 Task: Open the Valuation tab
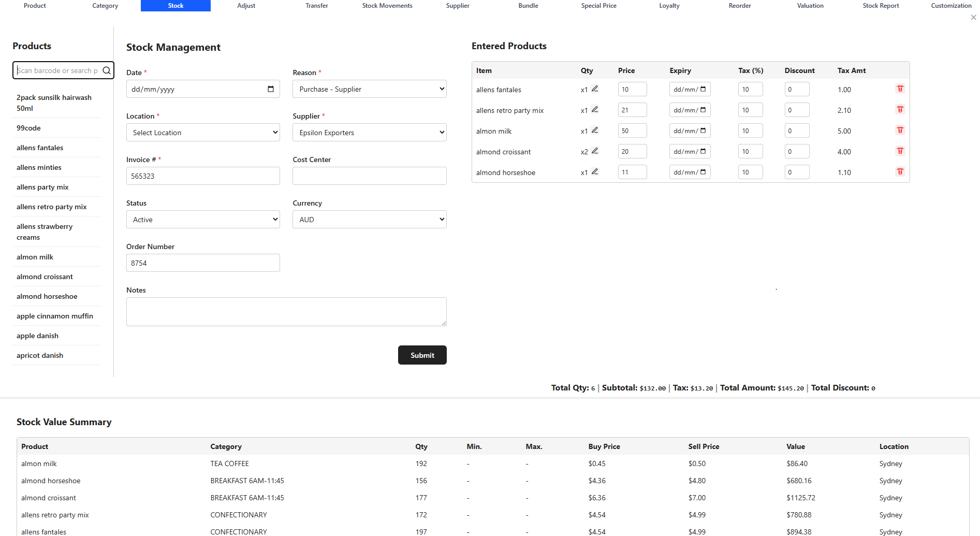point(810,6)
